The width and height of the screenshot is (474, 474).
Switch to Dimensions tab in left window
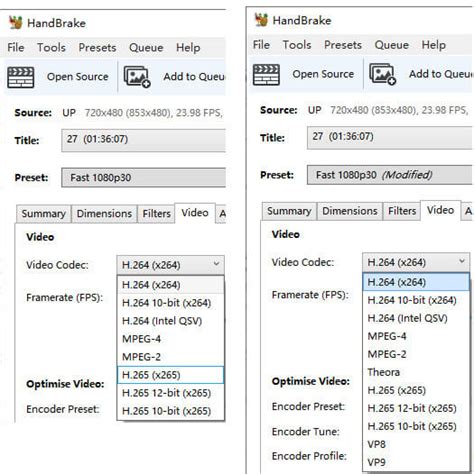104,214
